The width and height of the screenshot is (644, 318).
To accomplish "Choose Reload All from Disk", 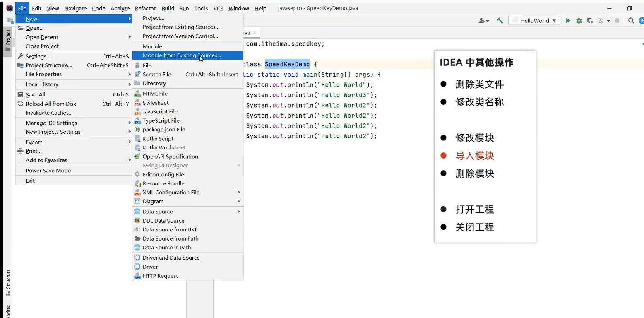I will pos(74,104).
